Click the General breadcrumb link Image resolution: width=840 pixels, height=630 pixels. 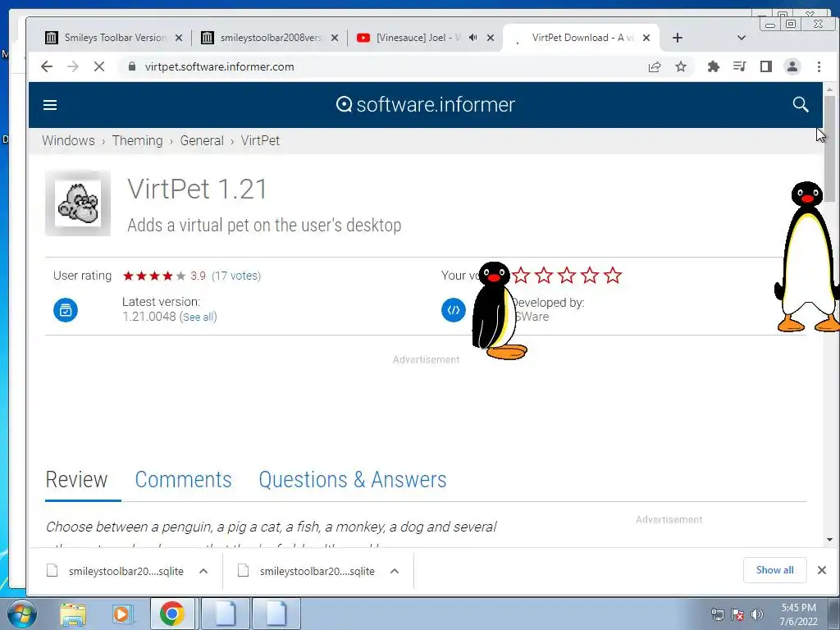pyautogui.click(x=202, y=140)
